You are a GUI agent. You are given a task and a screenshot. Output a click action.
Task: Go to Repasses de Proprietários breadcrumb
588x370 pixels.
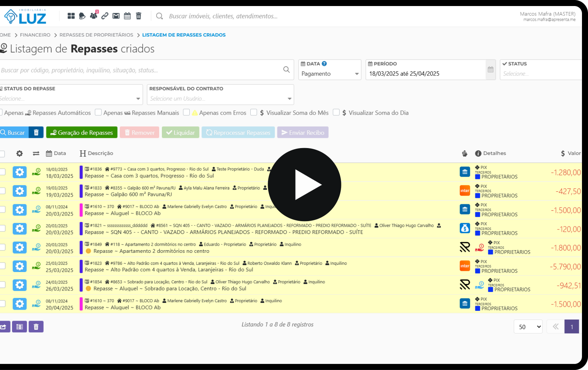coord(96,35)
